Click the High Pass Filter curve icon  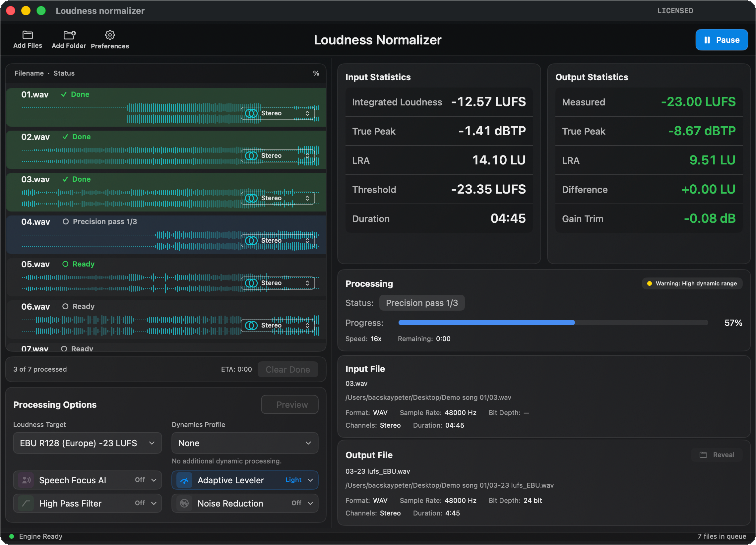click(x=26, y=503)
